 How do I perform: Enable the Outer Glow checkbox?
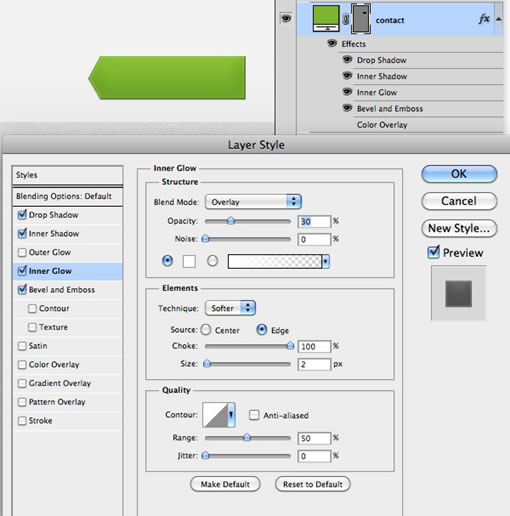coord(22,252)
